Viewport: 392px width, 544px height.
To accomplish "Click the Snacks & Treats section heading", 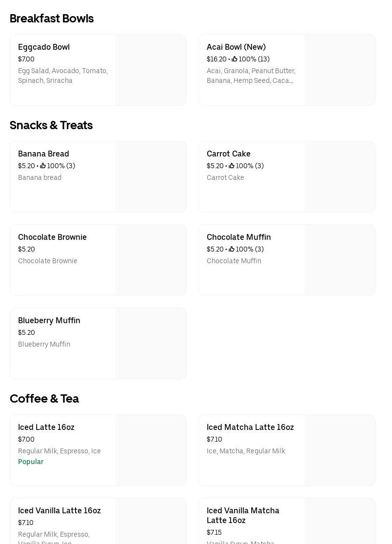I will [x=51, y=125].
